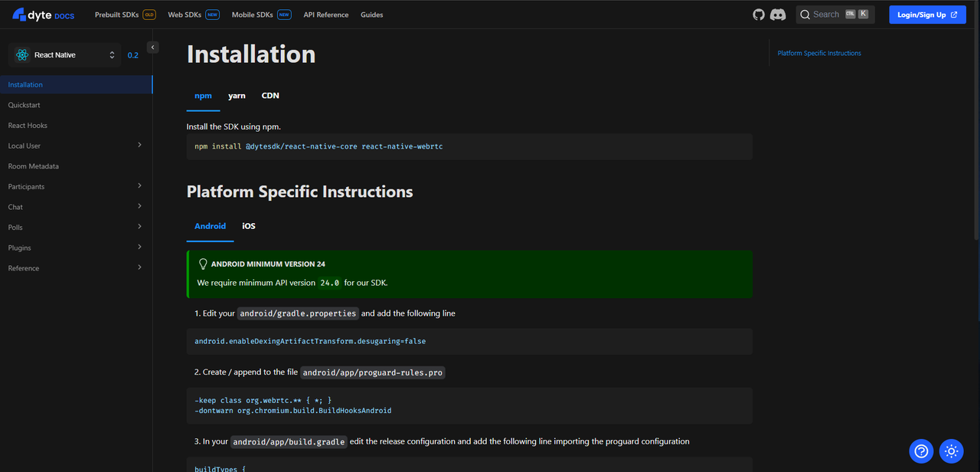Switch to the iOS platform tab
980x472 pixels.
[x=249, y=226]
